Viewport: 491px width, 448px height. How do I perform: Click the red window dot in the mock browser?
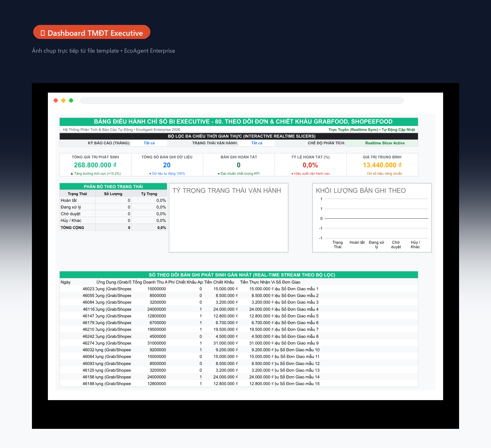coord(56,101)
